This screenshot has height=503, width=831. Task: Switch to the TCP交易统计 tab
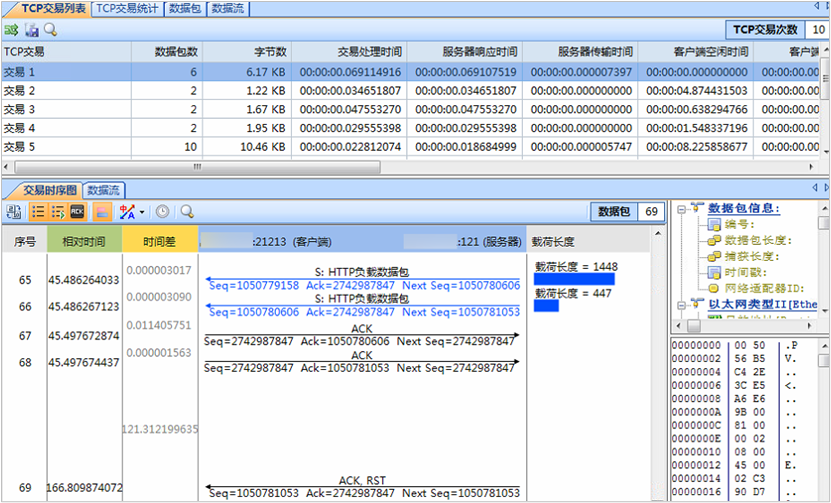pos(127,8)
